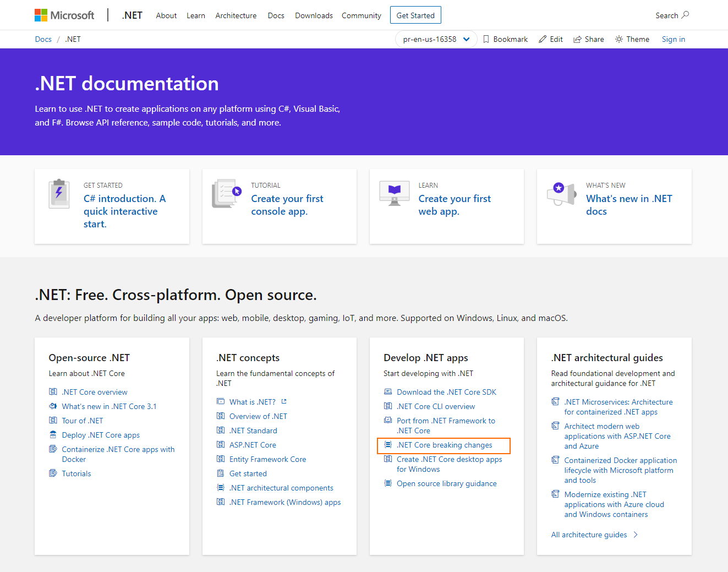
Task: Click the search magnifier icon
Action: pos(685,15)
